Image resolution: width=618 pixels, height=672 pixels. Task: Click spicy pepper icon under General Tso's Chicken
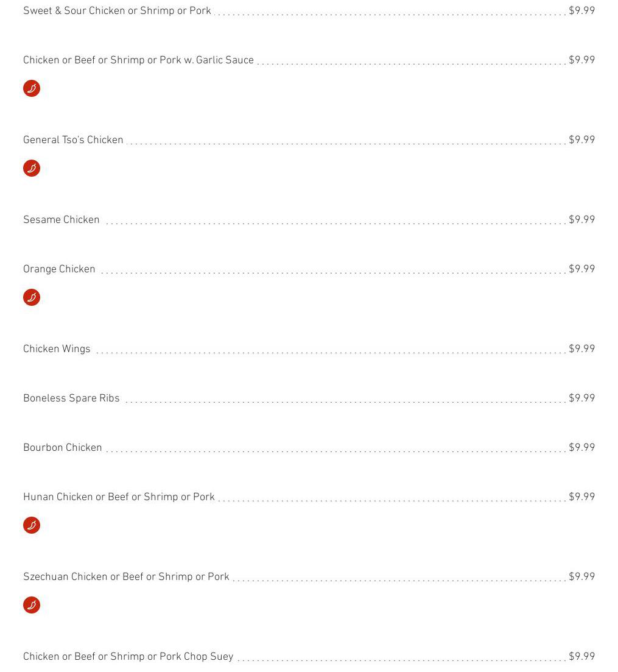[x=32, y=168]
